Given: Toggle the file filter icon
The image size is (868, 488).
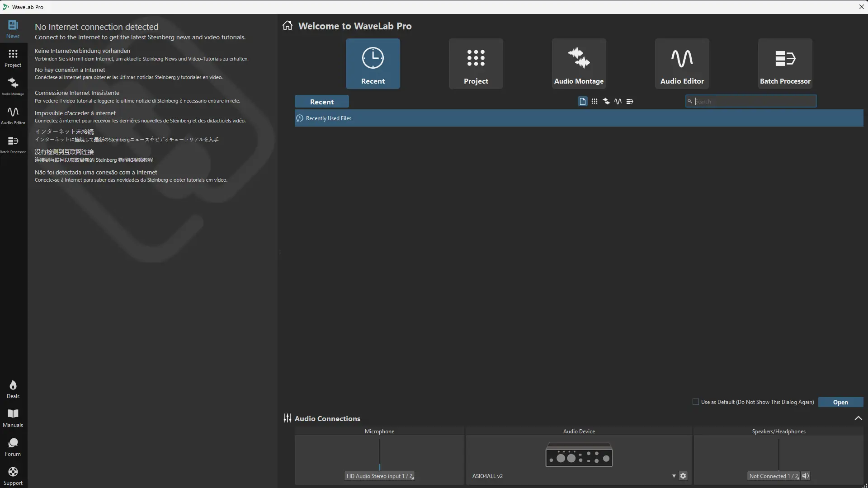Looking at the screenshot, I should pyautogui.click(x=582, y=102).
